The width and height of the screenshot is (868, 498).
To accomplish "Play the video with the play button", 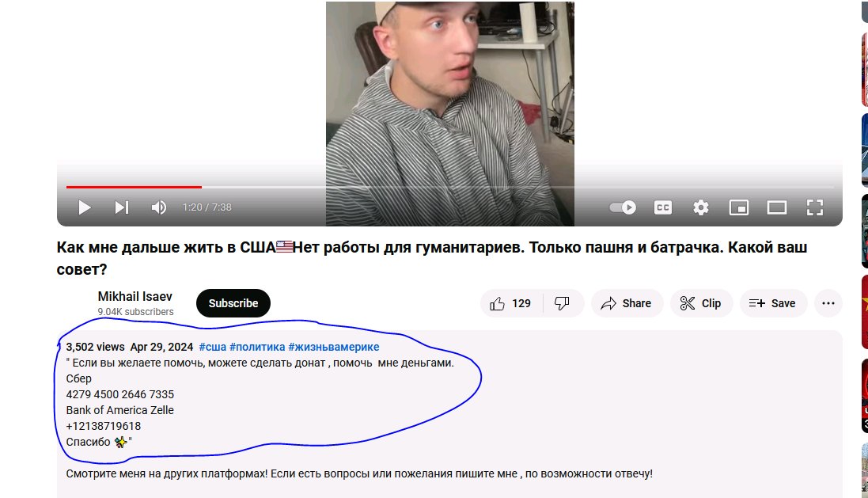I will click(85, 207).
